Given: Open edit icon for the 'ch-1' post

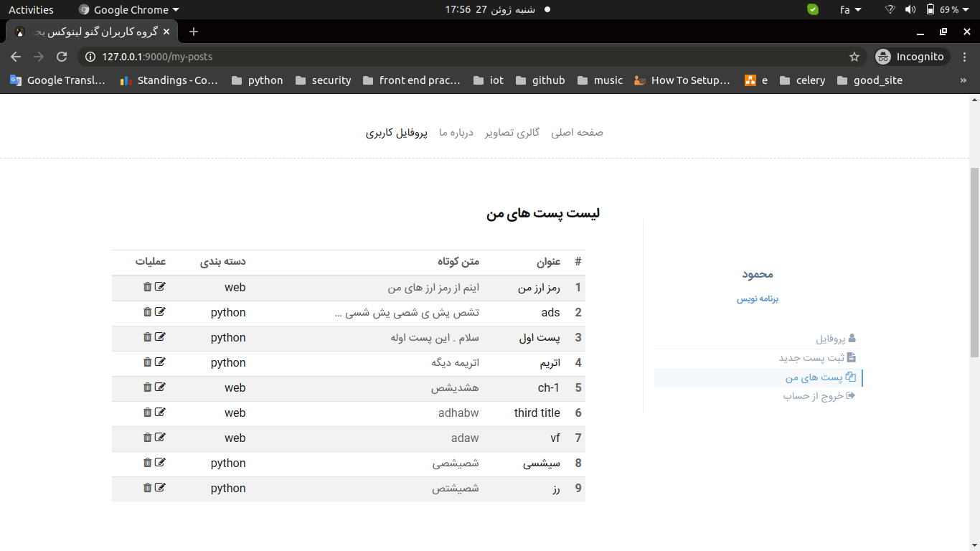Looking at the screenshot, I should click(x=160, y=387).
